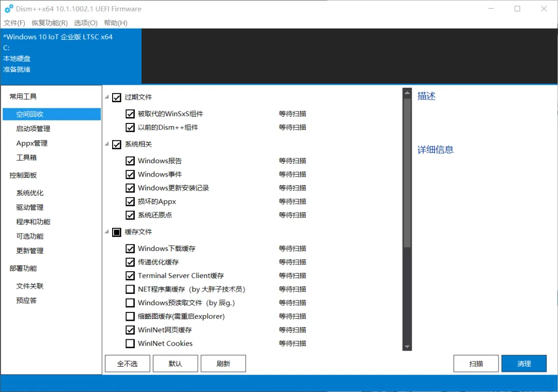Maximize the Dism++ window
This screenshot has height=392, width=558.
[x=517, y=9]
